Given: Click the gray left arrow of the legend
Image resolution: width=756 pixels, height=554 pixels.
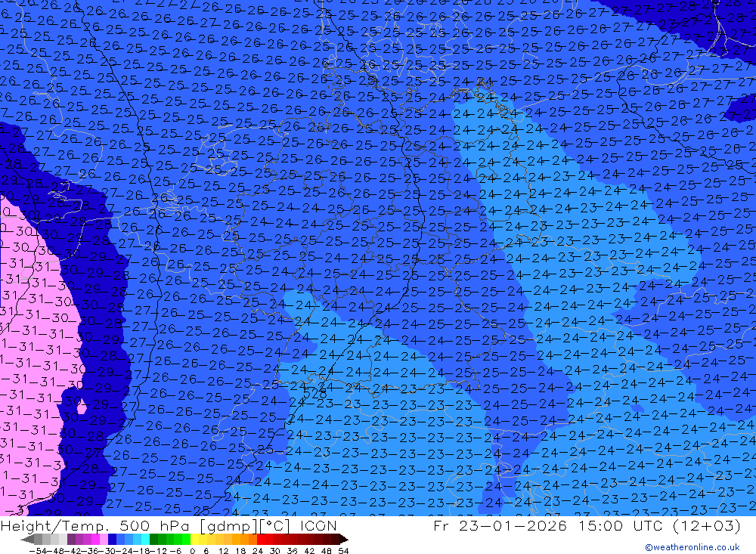Looking at the screenshot, I should [27, 540].
